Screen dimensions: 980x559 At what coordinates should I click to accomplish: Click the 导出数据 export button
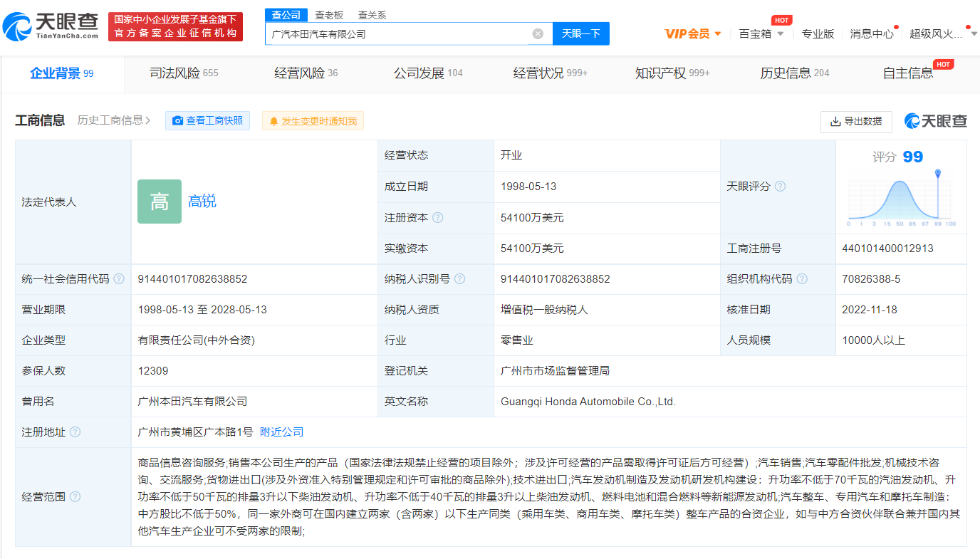pyautogui.click(x=856, y=122)
